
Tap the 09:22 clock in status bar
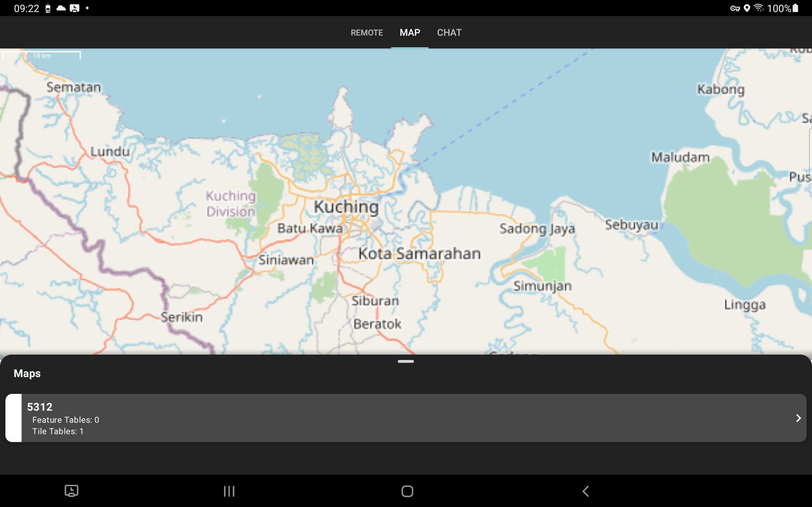point(27,8)
